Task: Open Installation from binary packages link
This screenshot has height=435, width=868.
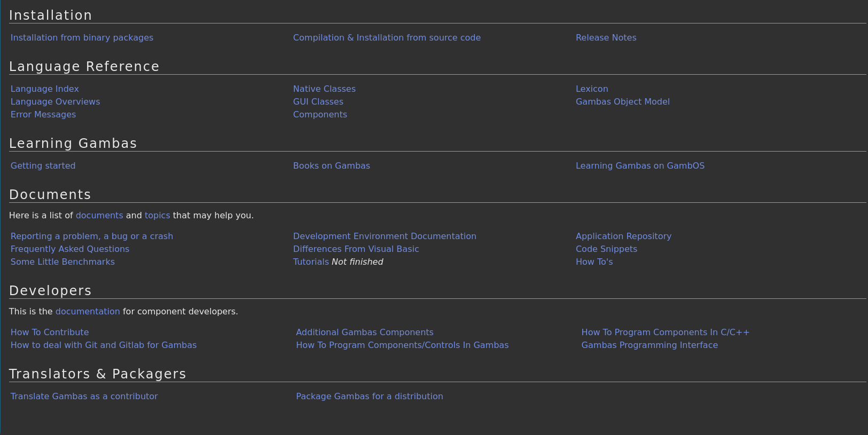Action: (x=82, y=38)
